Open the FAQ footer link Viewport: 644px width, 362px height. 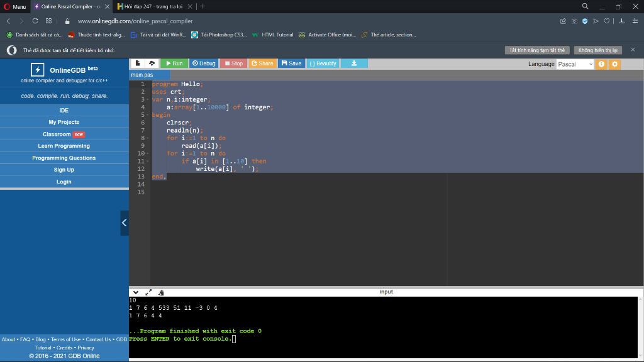click(25, 339)
